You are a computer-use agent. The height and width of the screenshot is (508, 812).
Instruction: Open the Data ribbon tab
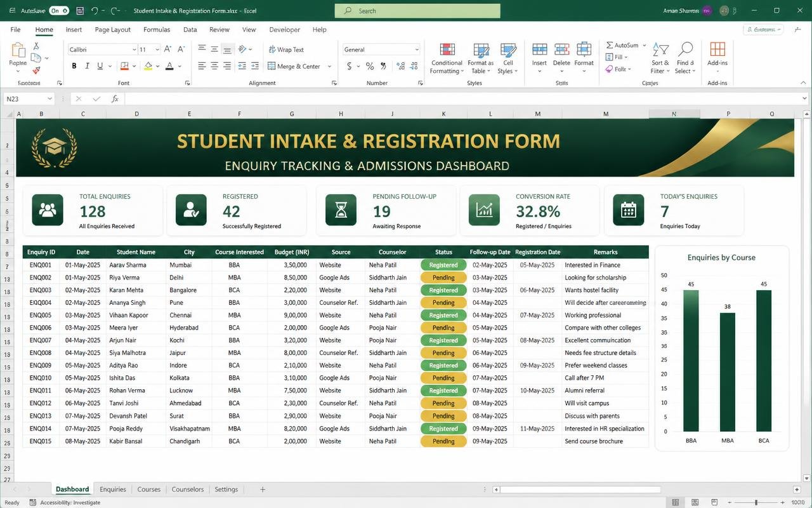click(190, 29)
